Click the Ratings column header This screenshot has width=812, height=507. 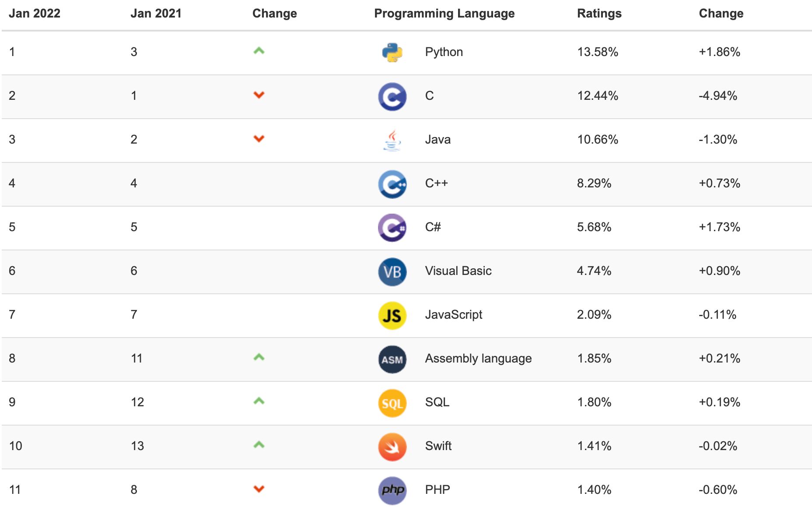point(599,14)
